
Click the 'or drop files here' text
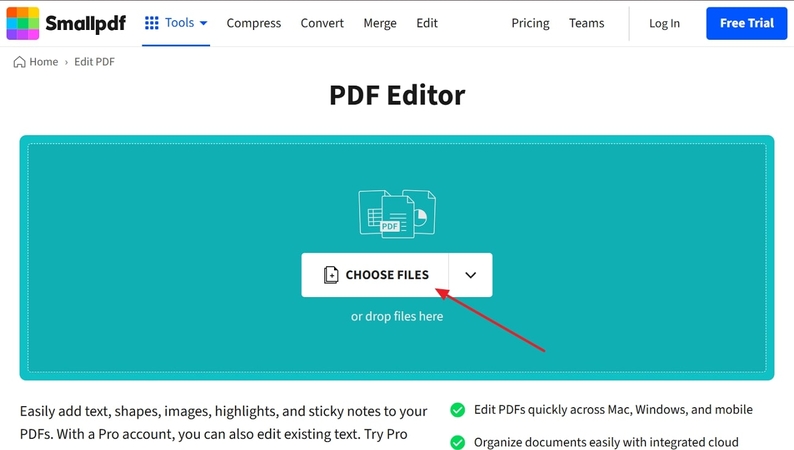397,316
